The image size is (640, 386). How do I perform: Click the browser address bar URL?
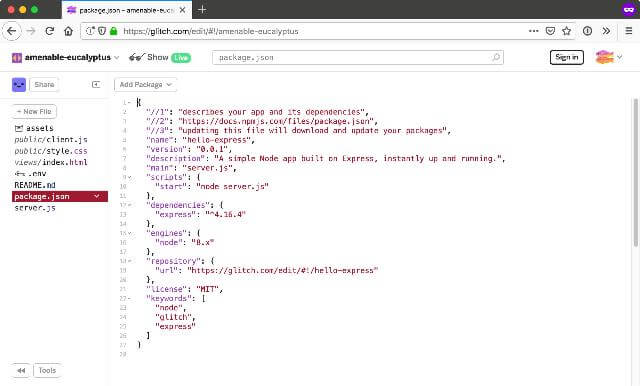211,31
